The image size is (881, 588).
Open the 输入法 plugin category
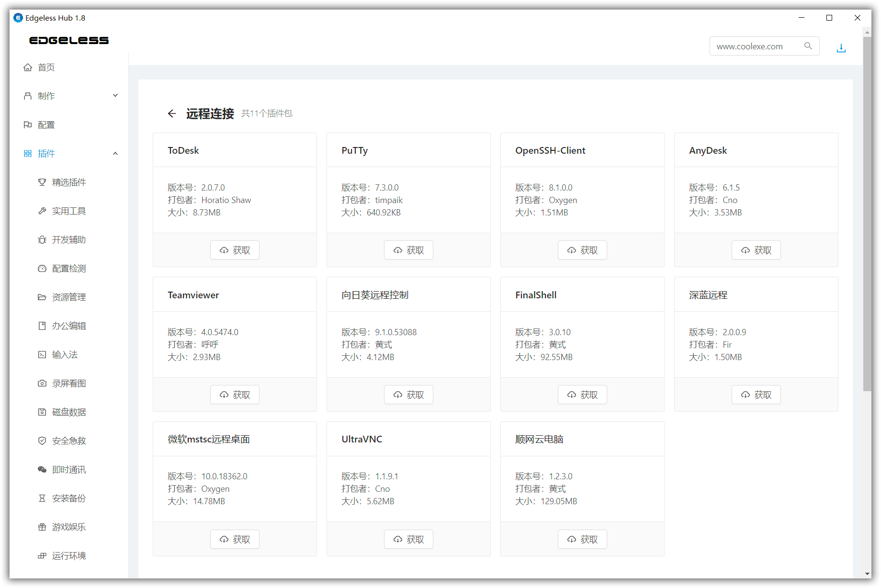(x=65, y=355)
